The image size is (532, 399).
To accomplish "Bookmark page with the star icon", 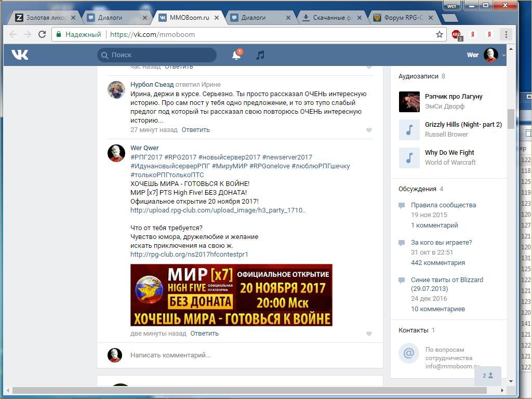I will pyautogui.click(x=440, y=35).
